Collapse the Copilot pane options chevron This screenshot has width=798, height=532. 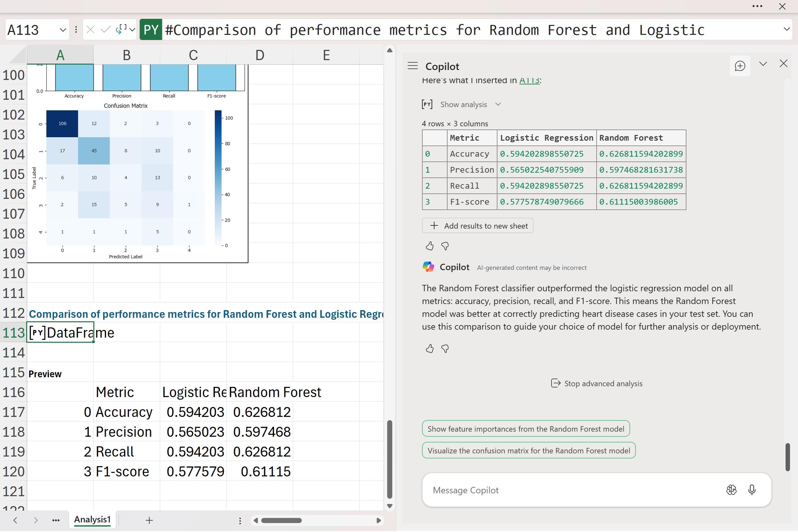763,64
